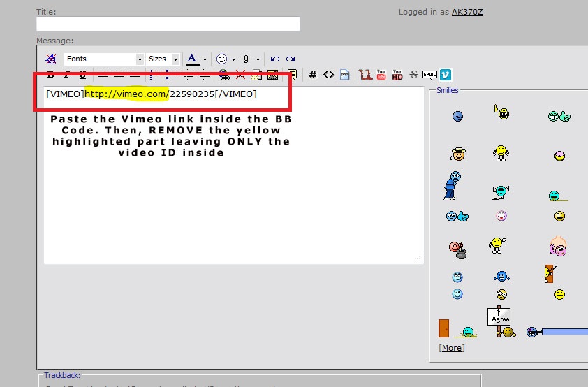588x387 pixels.
Task: Toggle italic formatting
Action: click(x=66, y=75)
